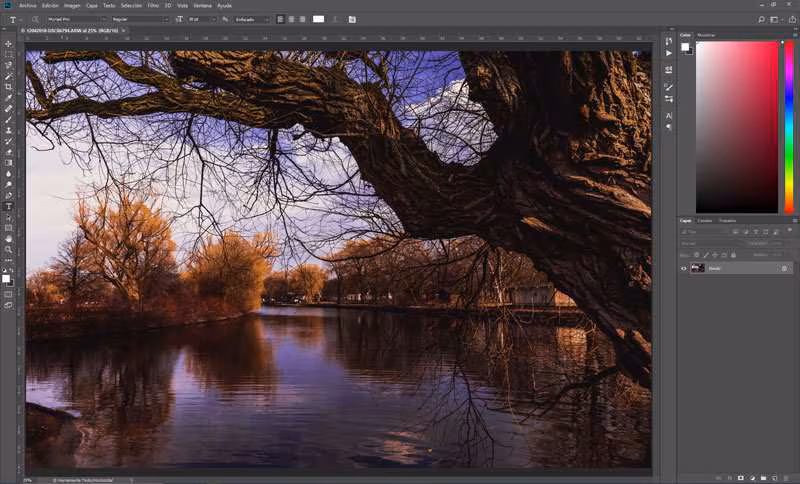Toggle Quick Mask mode
The image size is (800, 484).
pyautogui.click(x=8, y=294)
